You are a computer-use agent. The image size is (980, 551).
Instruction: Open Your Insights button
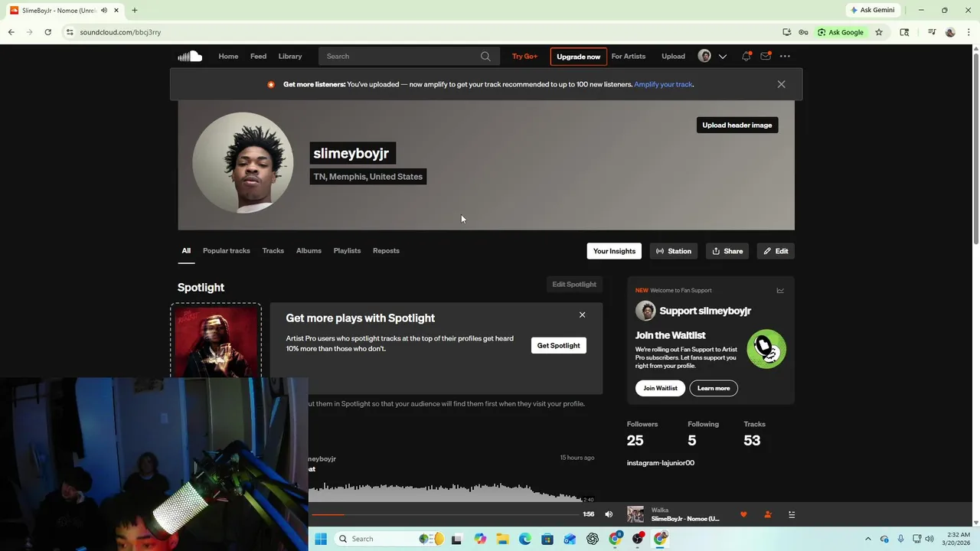[614, 251]
